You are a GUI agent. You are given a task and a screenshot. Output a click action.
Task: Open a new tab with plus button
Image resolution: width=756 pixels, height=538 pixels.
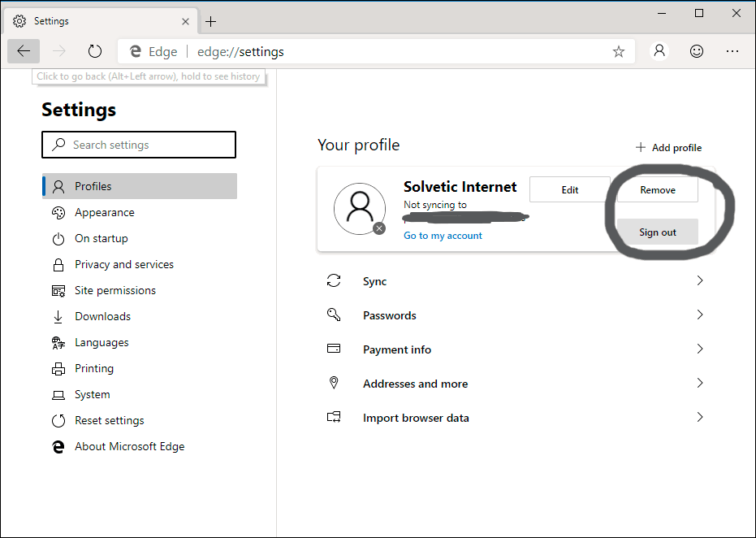point(210,21)
